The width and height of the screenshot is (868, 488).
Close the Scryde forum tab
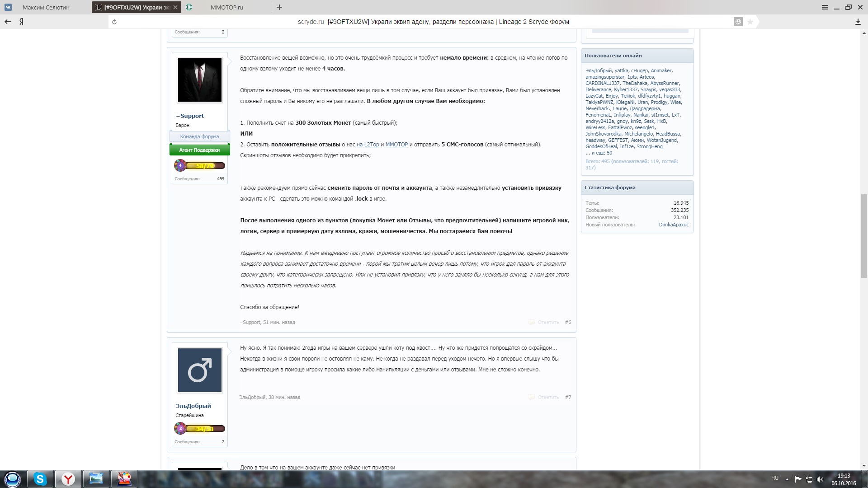(x=175, y=7)
